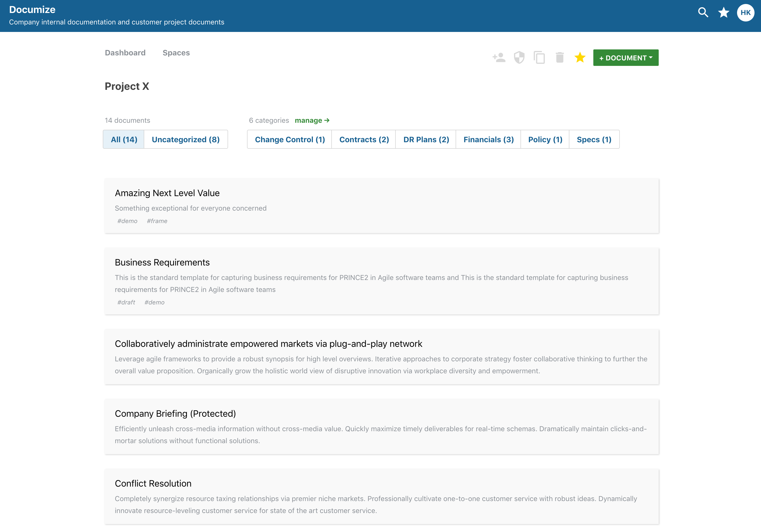The width and height of the screenshot is (761, 532).
Task: Click #demo tag under Business Requirements
Action: click(154, 302)
